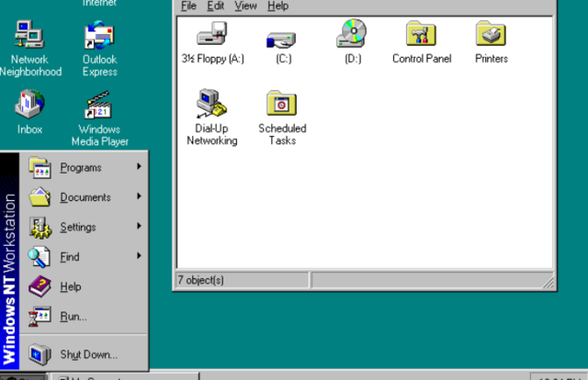Click the window resize grip corner
The image size is (588, 380).
548,283
